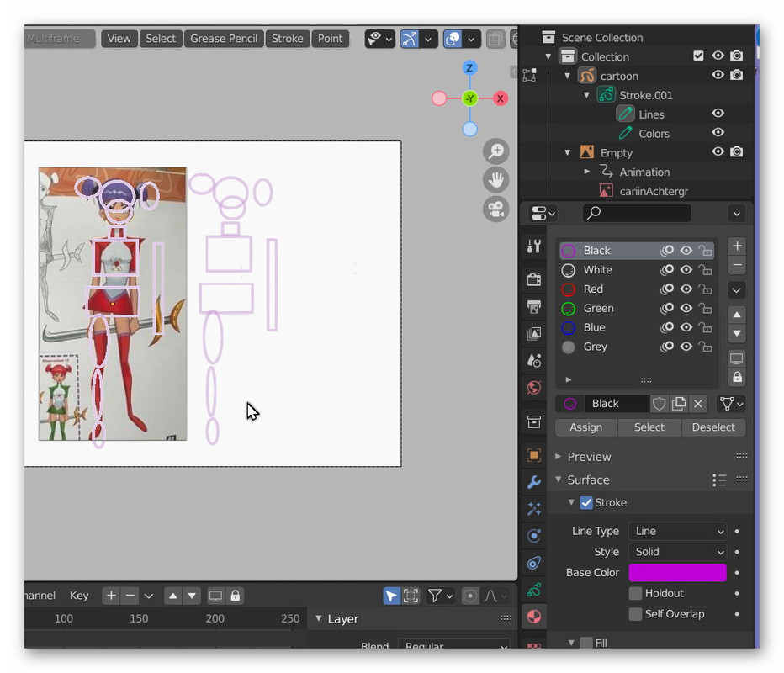Open the Object Constraints tab
This screenshot has width=784, height=673.
[x=533, y=563]
